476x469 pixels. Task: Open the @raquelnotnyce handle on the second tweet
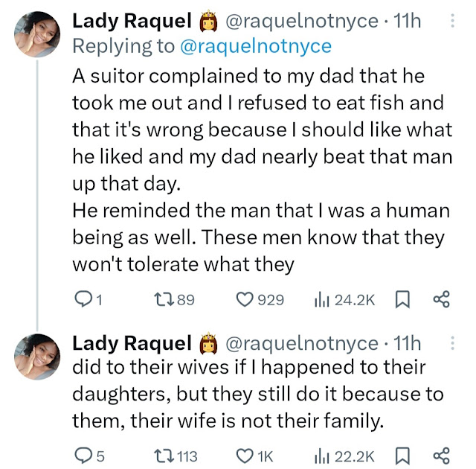point(300,343)
